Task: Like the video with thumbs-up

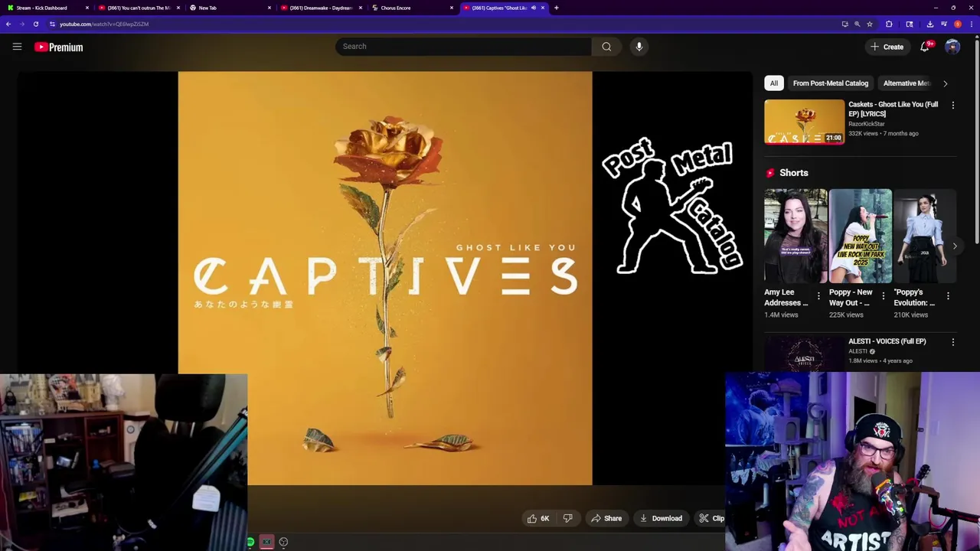Action: click(539, 518)
